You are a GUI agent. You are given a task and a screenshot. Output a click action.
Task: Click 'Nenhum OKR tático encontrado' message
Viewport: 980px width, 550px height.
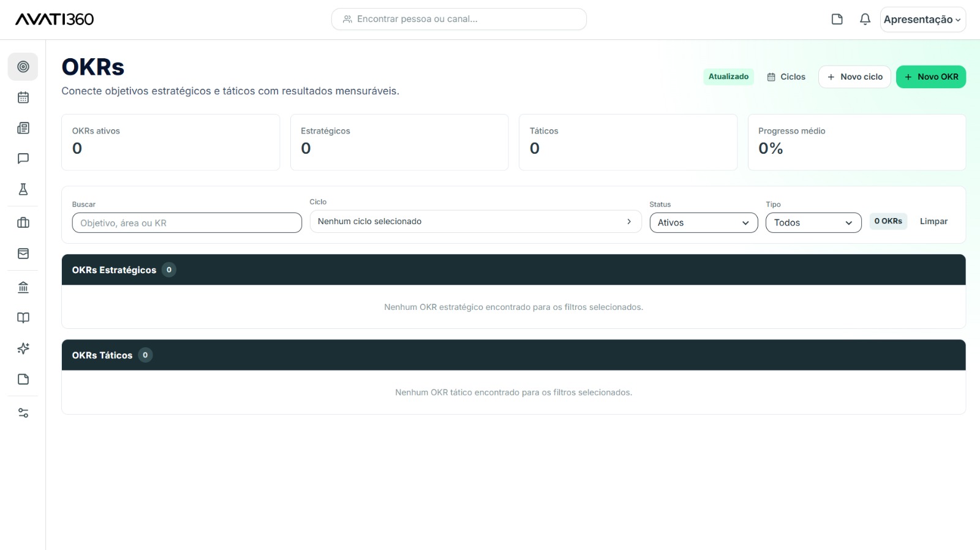pos(514,392)
